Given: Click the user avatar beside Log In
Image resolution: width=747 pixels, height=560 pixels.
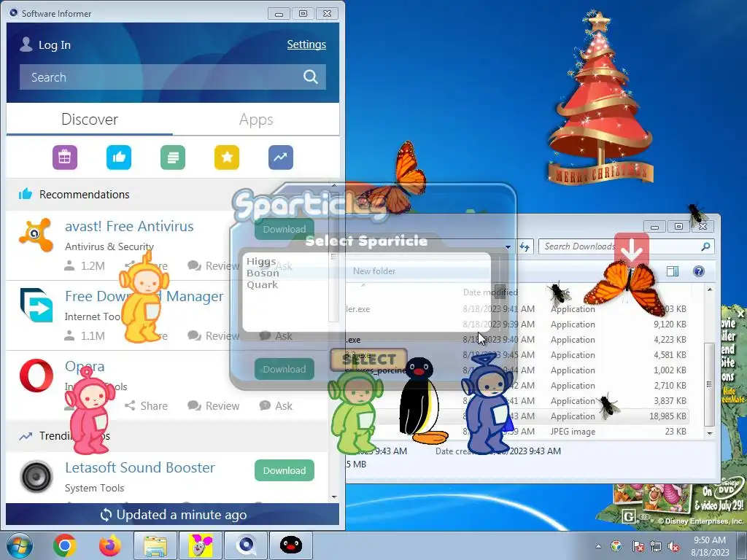Looking at the screenshot, I should click(26, 44).
